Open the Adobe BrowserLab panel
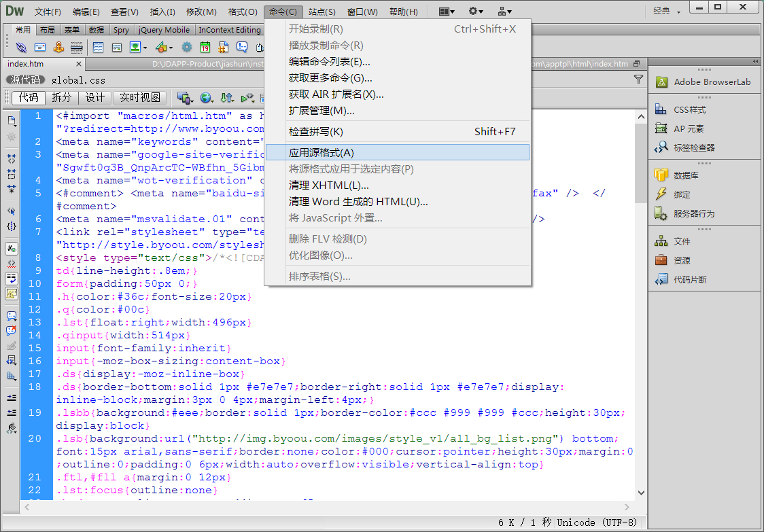 pos(712,82)
